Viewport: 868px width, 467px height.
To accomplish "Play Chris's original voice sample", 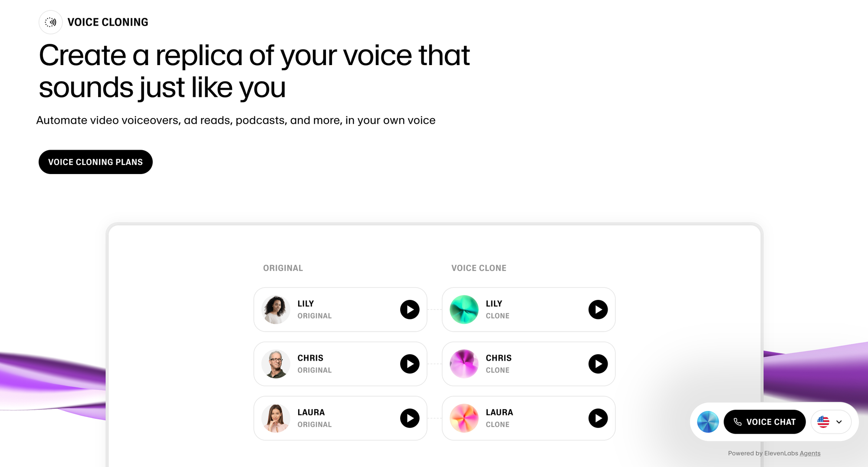I will tap(409, 364).
